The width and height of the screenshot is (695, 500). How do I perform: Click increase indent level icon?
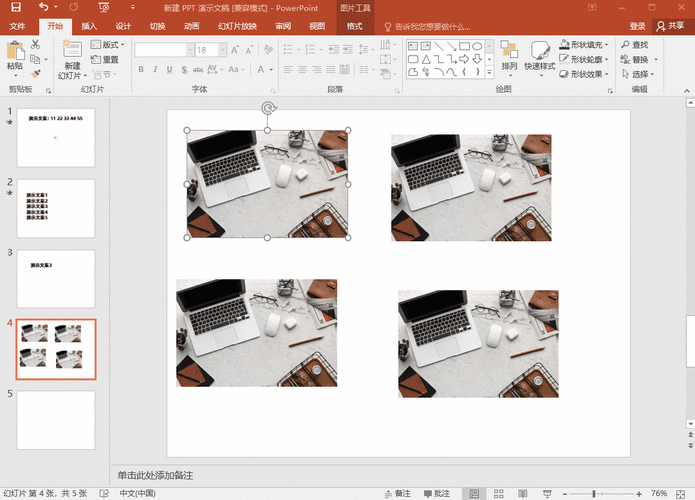(348, 49)
